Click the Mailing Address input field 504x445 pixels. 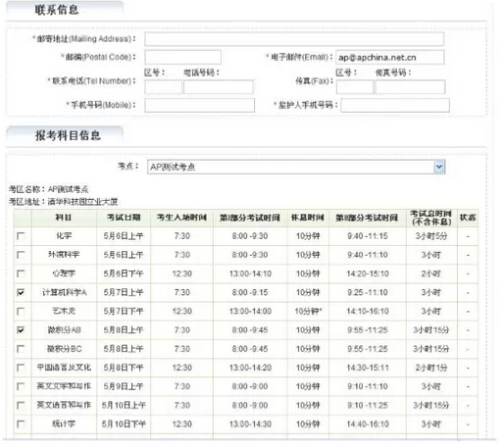point(294,39)
